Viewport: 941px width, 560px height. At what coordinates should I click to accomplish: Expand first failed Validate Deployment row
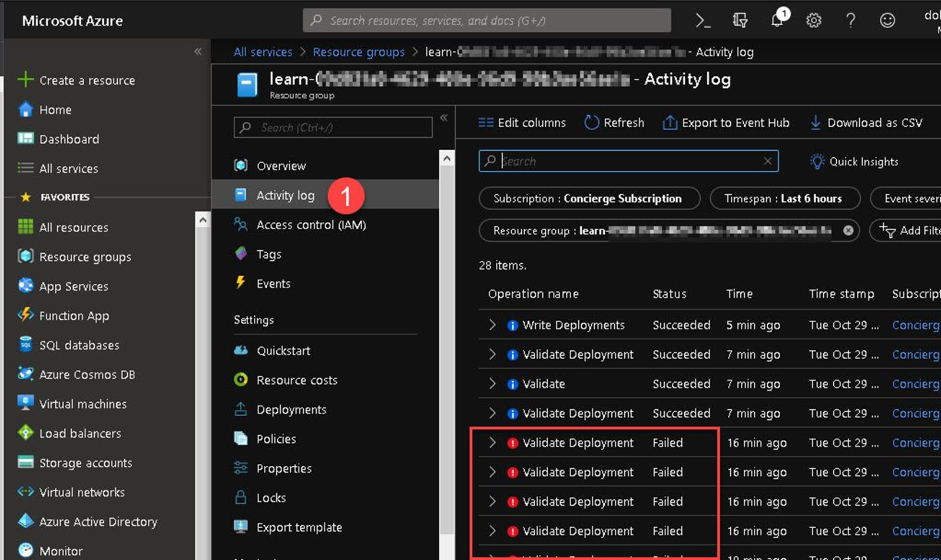click(492, 443)
